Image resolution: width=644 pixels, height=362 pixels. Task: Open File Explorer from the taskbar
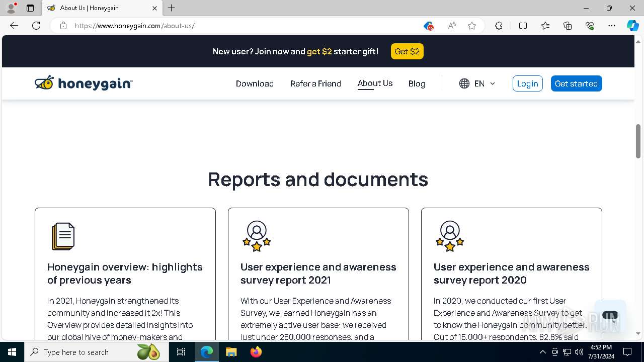pyautogui.click(x=231, y=352)
